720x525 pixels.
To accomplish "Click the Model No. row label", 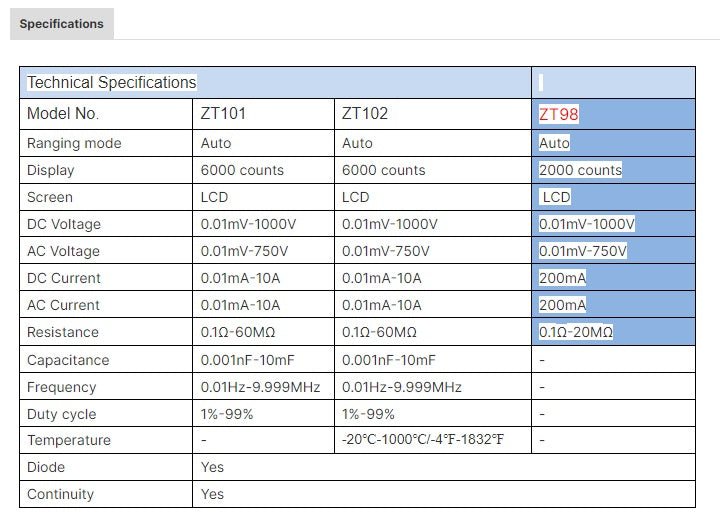I will click(x=63, y=114).
